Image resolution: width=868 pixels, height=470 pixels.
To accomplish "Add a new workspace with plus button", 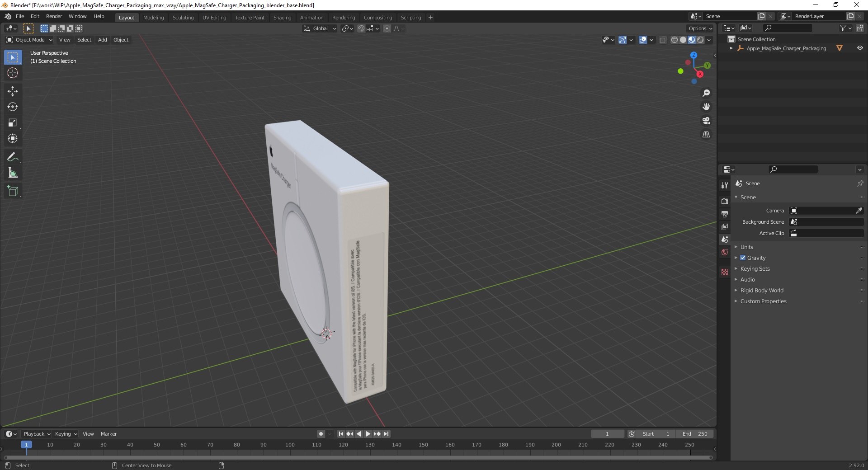I will (x=430, y=18).
